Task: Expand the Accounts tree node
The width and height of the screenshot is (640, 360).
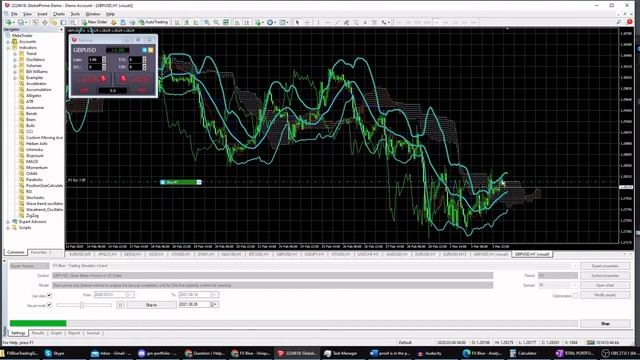Action: [8, 42]
